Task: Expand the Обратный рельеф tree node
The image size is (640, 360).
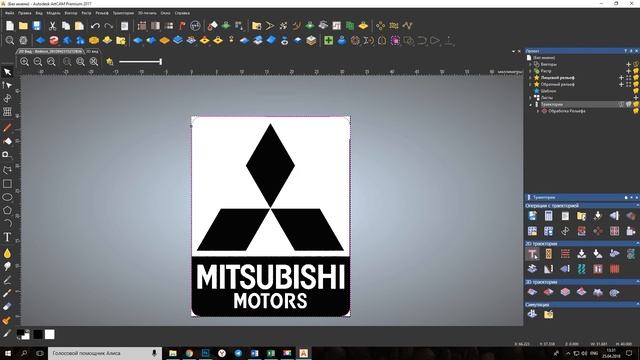Action: click(530, 84)
